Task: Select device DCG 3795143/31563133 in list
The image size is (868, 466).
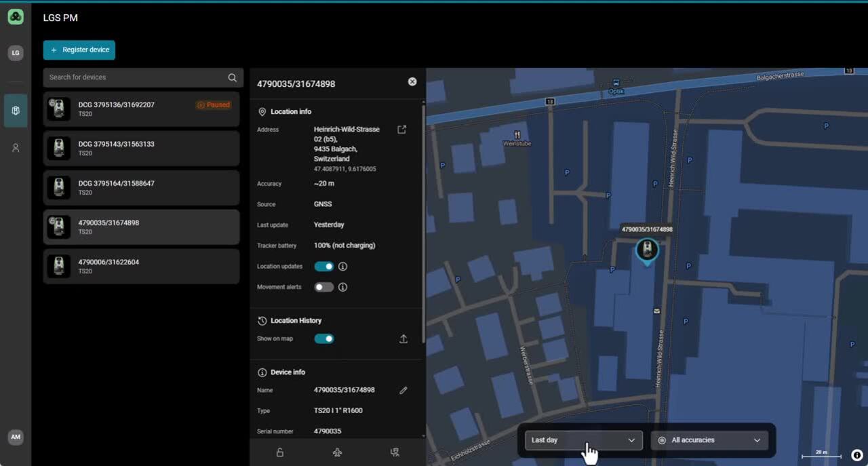Action: pos(141,149)
